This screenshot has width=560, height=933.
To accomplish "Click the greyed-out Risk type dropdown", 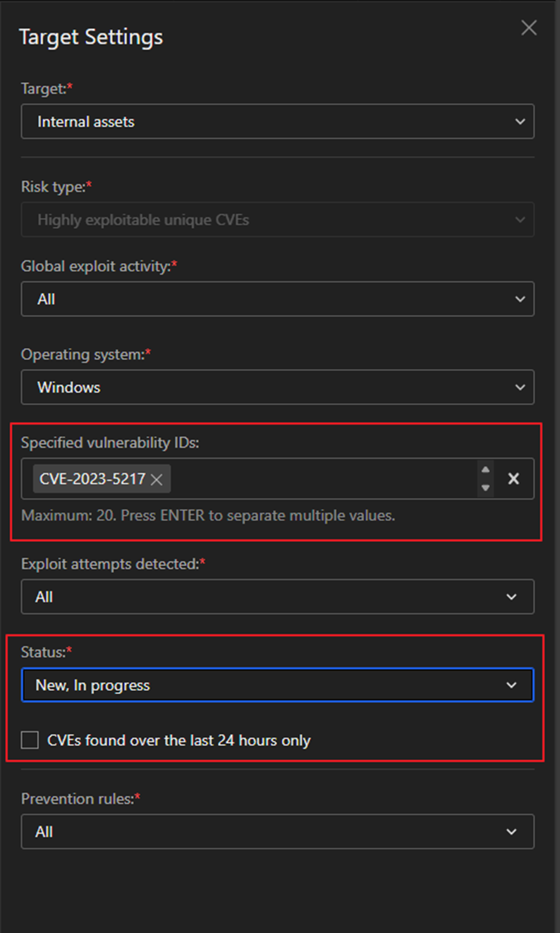I will pos(276,220).
